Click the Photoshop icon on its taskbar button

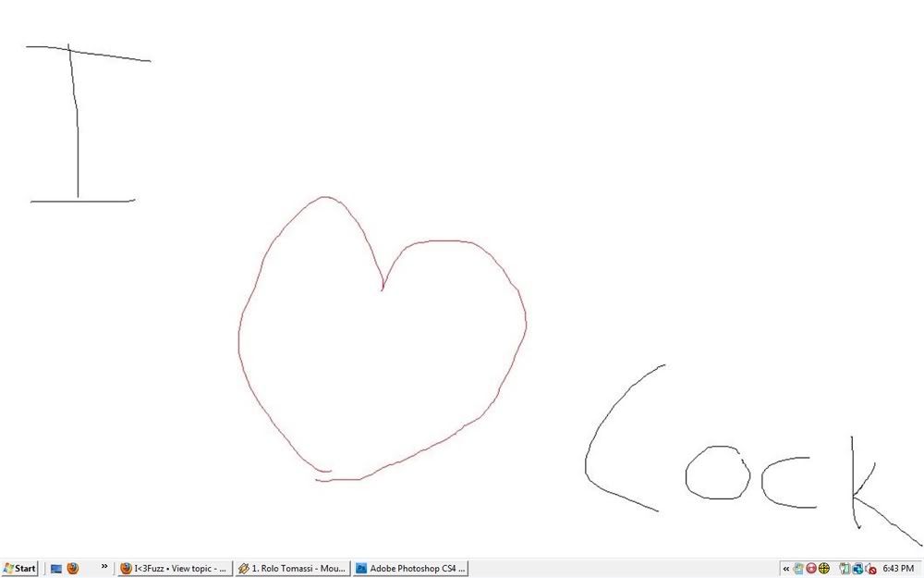(x=362, y=569)
